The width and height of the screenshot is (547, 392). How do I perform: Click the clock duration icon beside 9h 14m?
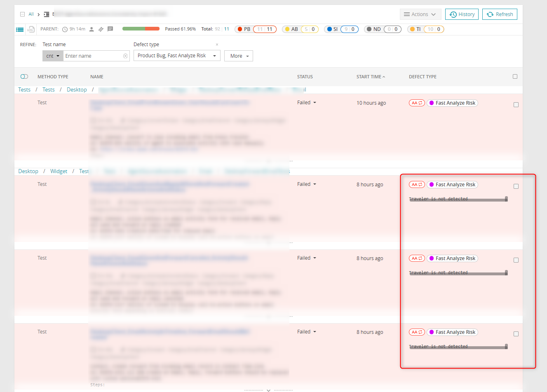click(65, 29)
